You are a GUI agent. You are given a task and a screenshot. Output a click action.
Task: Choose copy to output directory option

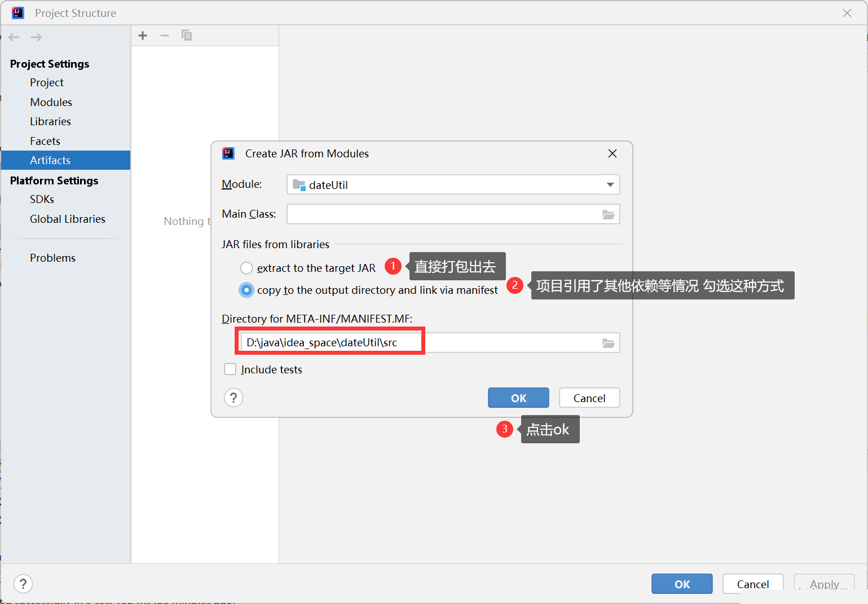click(246, 290)
